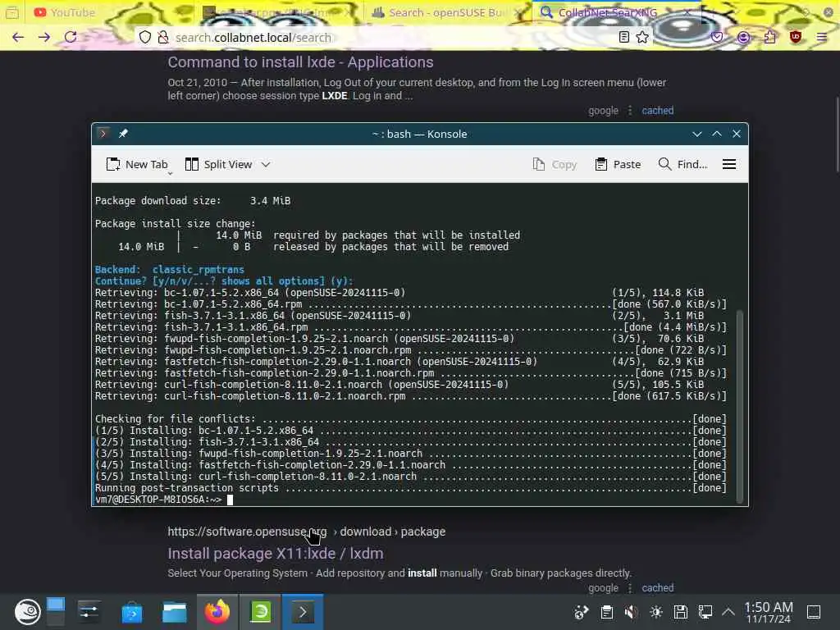The image size is (840, 630).
Task: Toggle reader view in address bar
Action: point(623,37)
